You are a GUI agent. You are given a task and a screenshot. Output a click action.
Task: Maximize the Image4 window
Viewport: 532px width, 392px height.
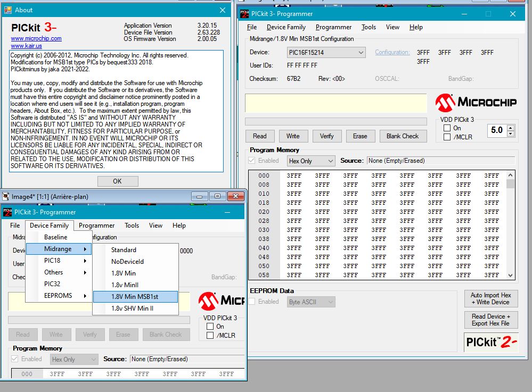[217, 196]
